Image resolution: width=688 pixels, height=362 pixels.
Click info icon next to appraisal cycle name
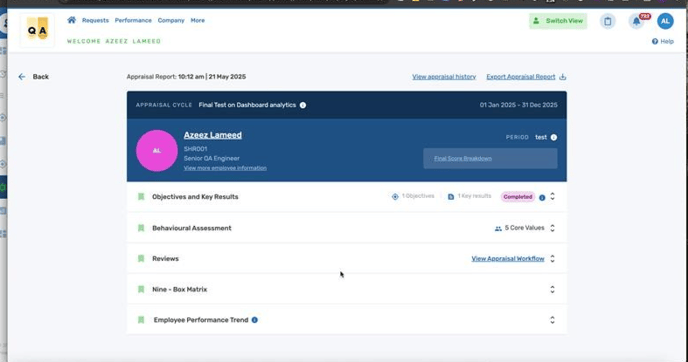coord(303,105)
